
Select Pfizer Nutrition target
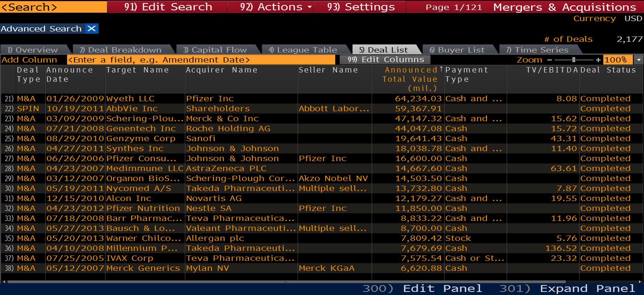143,208
